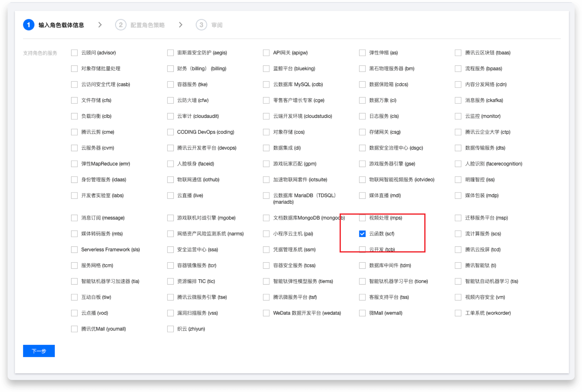Enable the 蓝鲸平台 (blueking) checkbox
The width and height of the screenshot is (582, 392).
pyautogui.click(x=266, y=69)
